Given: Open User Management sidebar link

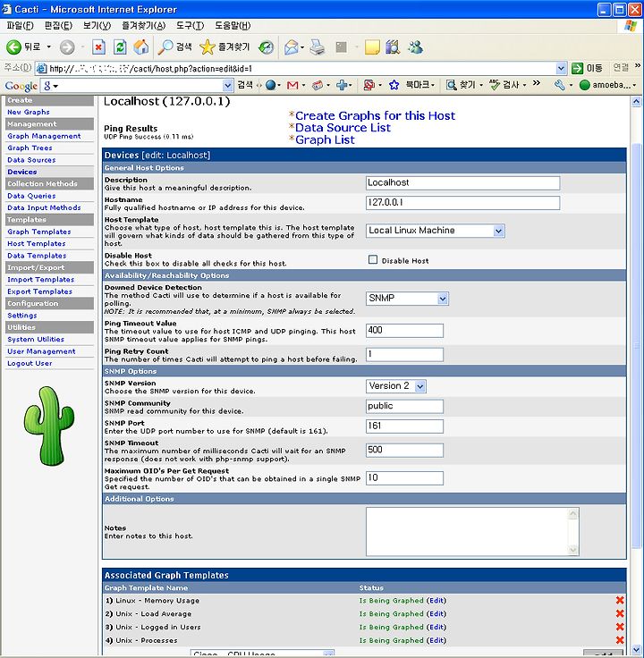Looking at the screenshot, I should (41, 351).
